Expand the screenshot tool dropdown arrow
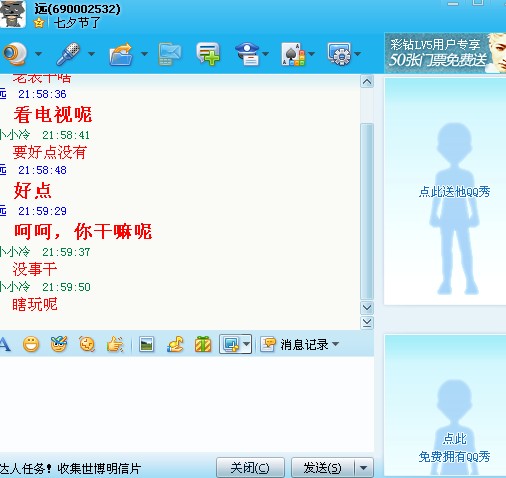The width and height of the screenshot is (506, 478). click(247, 344)
